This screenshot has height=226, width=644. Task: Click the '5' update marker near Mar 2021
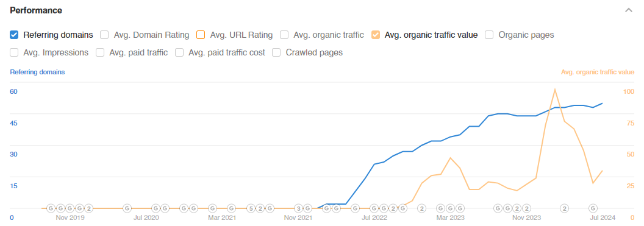point(251,208)
